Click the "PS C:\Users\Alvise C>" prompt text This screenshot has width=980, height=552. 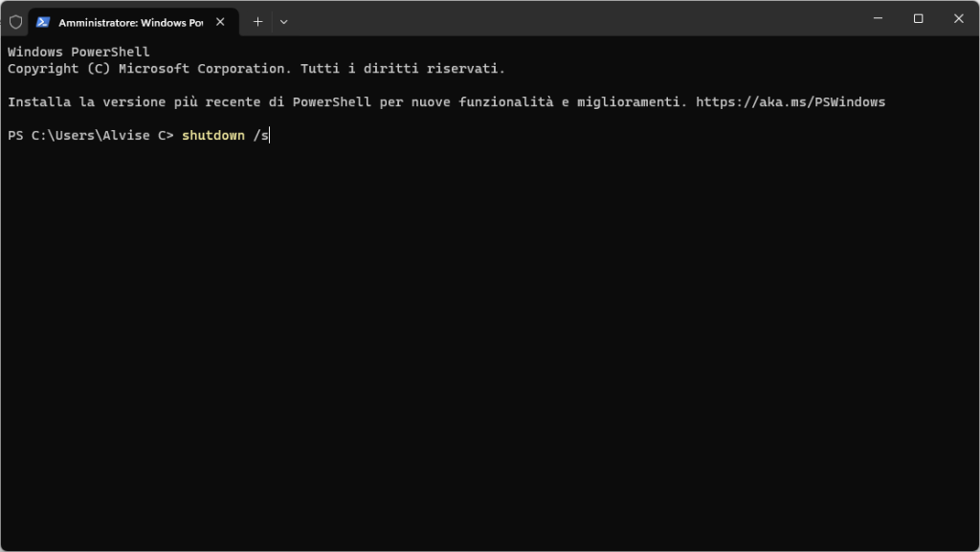point(90,136)
